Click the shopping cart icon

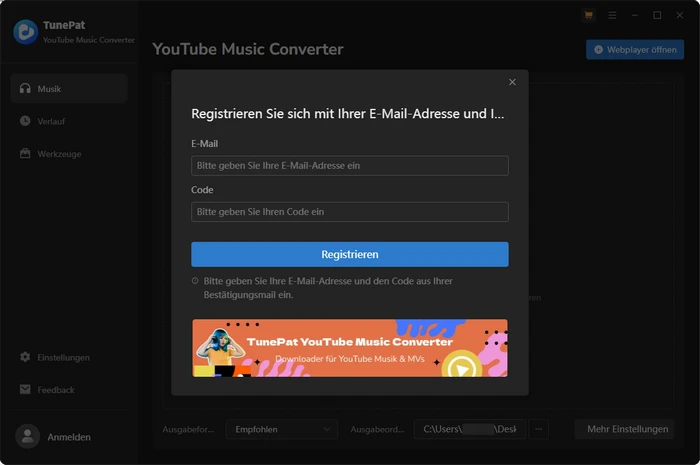pos(589,15)
